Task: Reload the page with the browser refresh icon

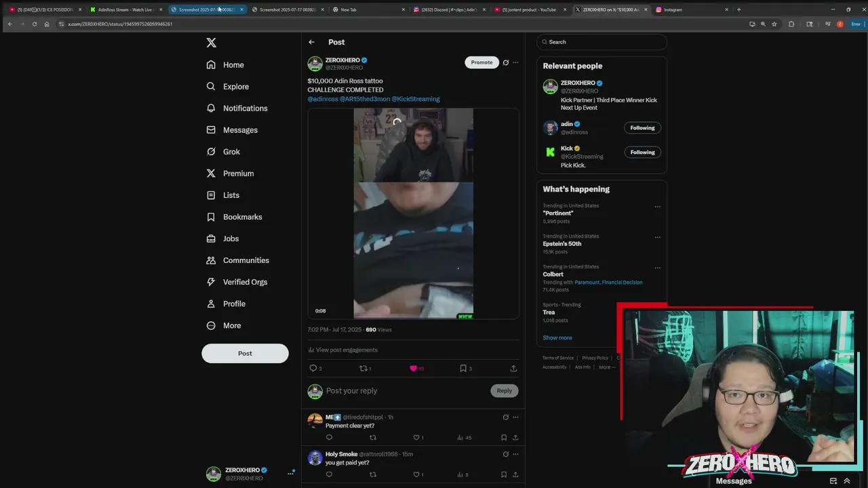Action: point(35,24)
